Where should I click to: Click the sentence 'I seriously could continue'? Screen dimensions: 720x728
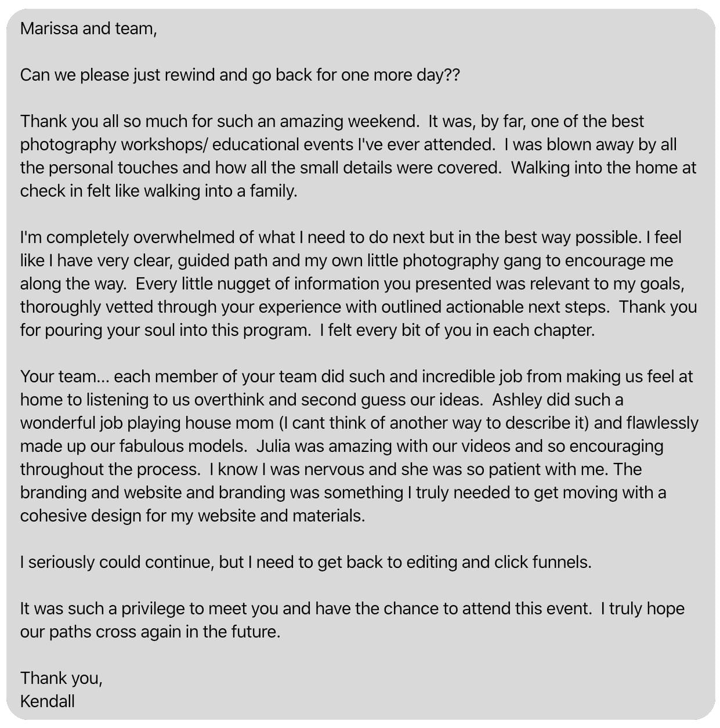[x=306, y=562]
